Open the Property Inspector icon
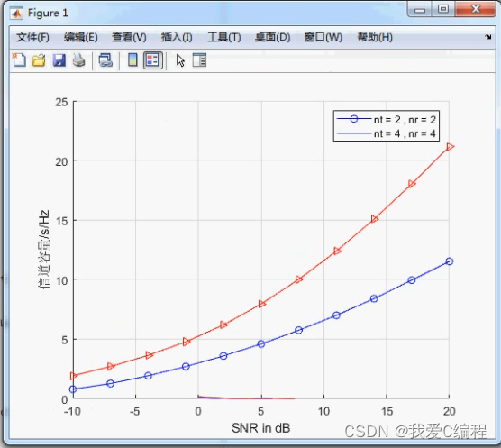The image size is (501, 448). (x=199, y=60)
